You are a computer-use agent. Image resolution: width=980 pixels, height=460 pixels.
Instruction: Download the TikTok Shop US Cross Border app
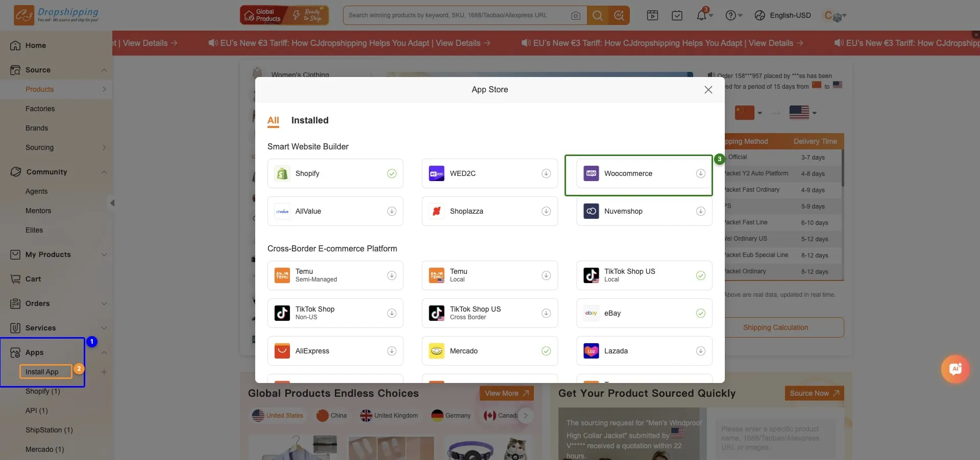click(x=546, y=313)
